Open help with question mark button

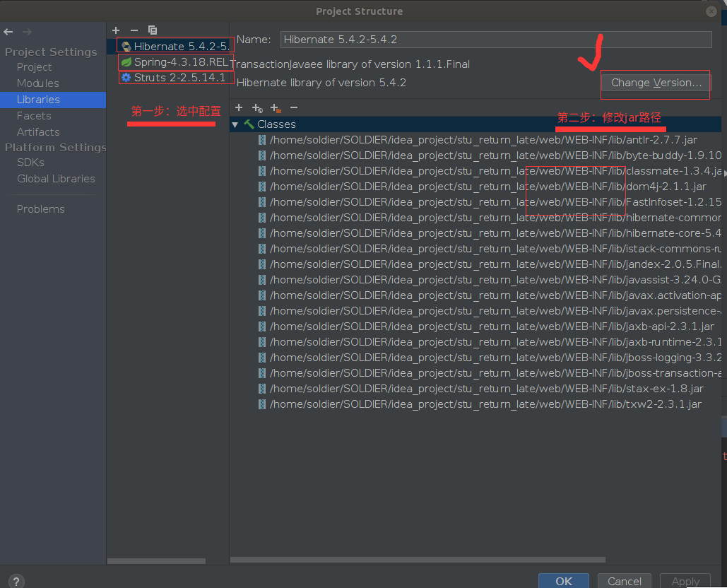tap(16, 581)
